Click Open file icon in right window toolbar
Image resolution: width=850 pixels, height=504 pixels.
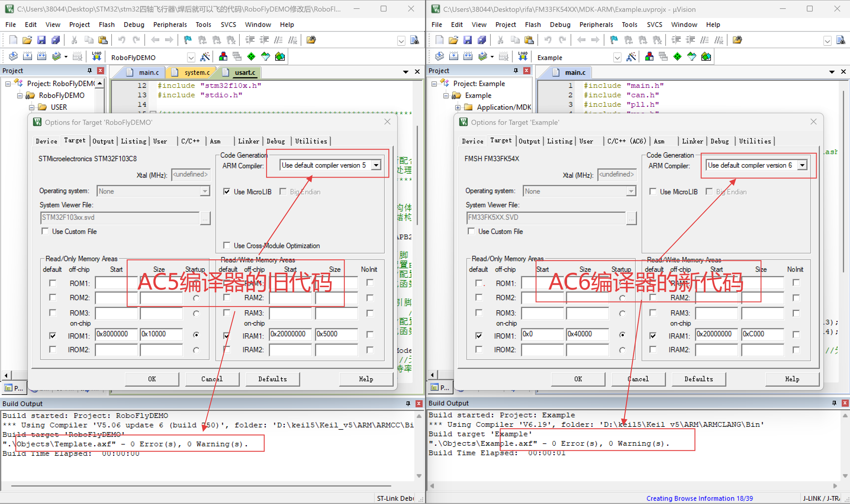tap(453, 40)
